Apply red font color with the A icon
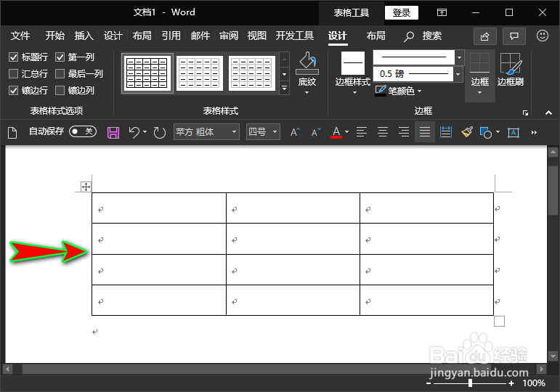Screen dimensions: 560x392 point(336,132)
